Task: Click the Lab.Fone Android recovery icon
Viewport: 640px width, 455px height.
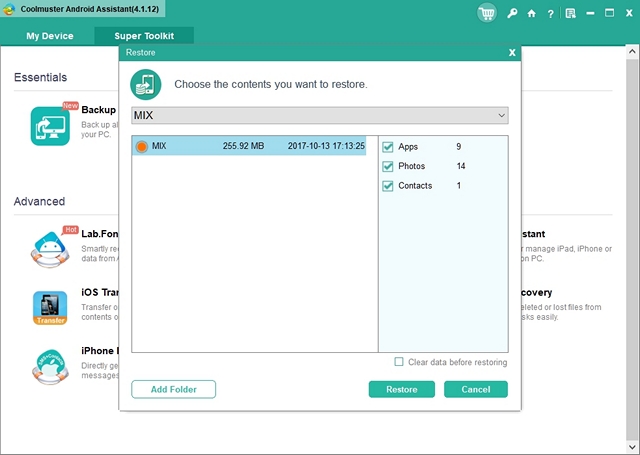Action: (x=50, y=248)
